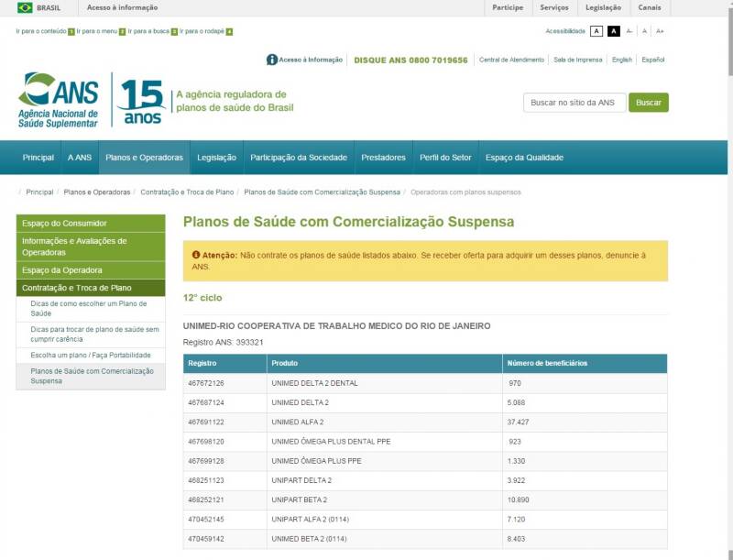This screenshot has height=560, width=733.
Task: Click the Acesso à Informação info icon
Action: coord(272,60)
